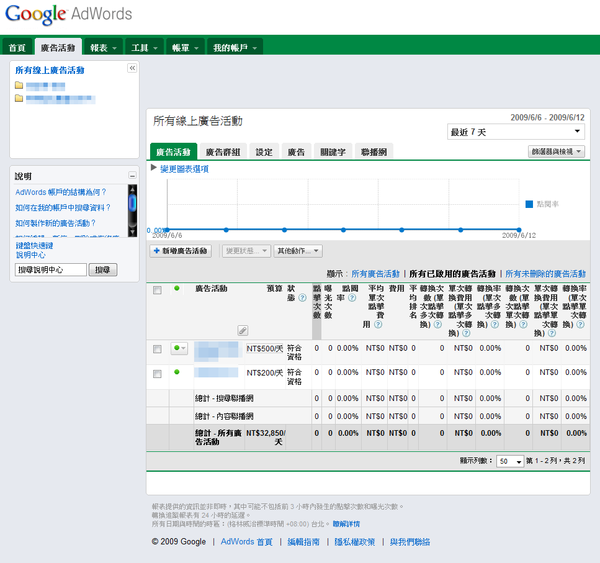Open the 說明中心 link

coord(31,255)
